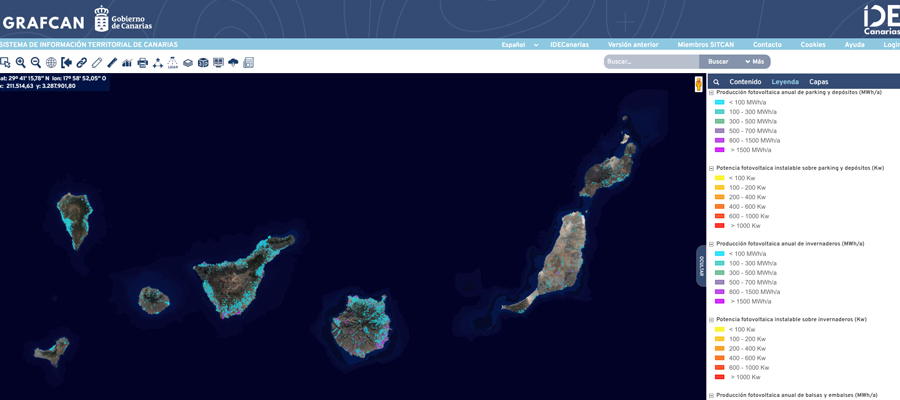
Task: Click the download cloud icon
Action: click(x=233, y=62)
